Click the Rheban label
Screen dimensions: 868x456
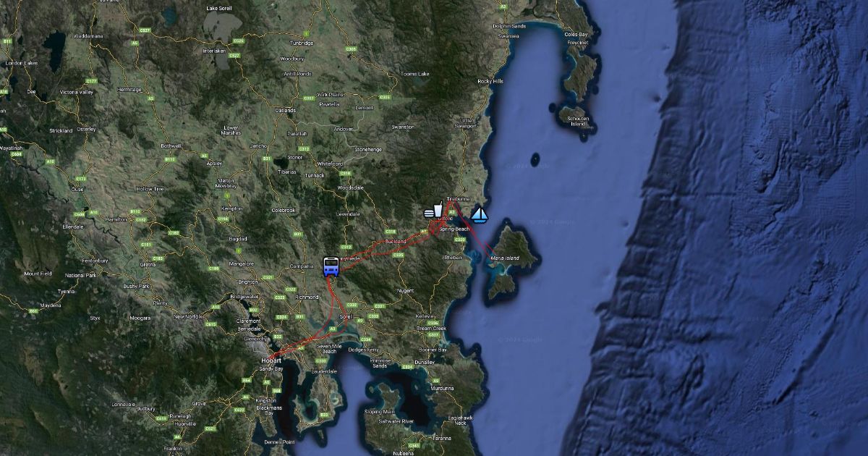coord(454,257)
